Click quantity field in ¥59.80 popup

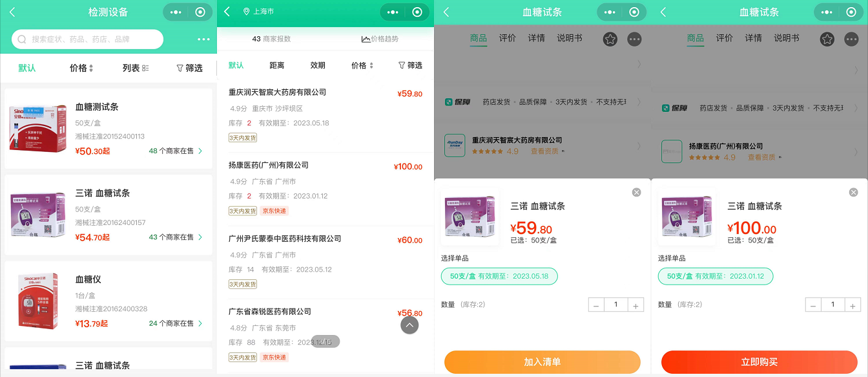pyautogui.click(x=616, y=305)
